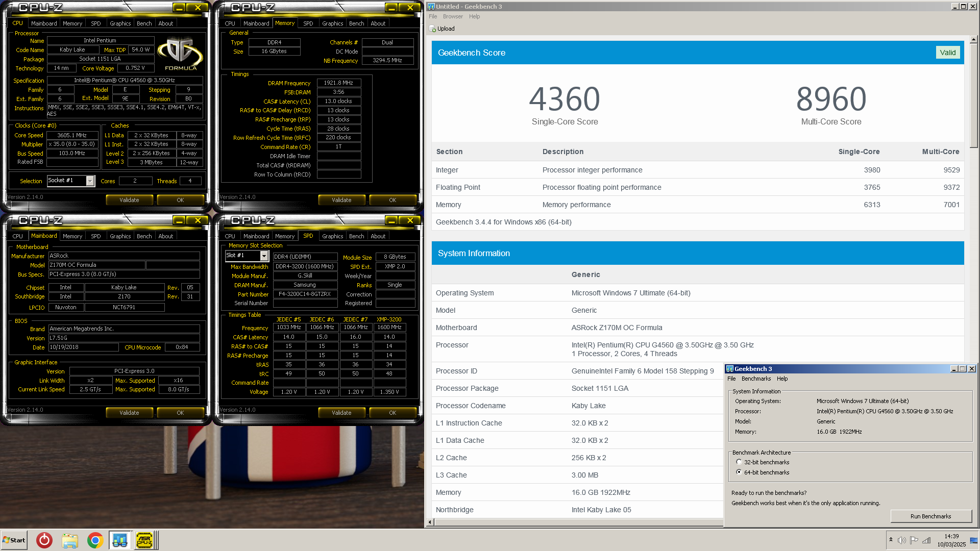Click the 8960 Multi-Core Score
The height and width of the screenshot is (551, 980).
(x=831, y=99)
